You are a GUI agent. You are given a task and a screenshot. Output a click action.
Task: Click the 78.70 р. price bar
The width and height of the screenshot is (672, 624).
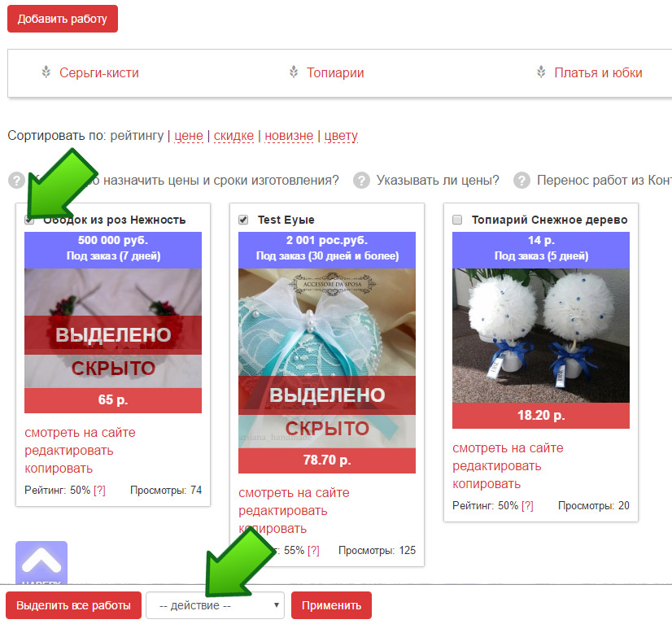[x=327, y=460]
